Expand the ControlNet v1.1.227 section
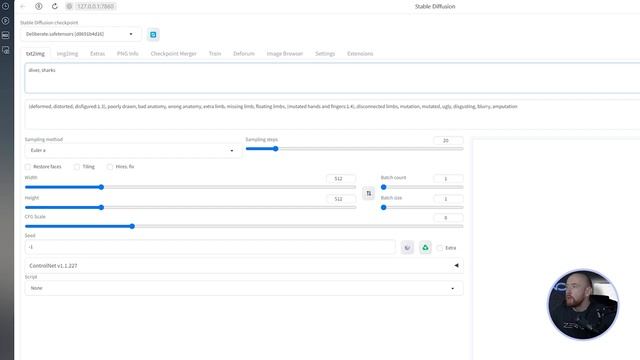 coord(244,266)
